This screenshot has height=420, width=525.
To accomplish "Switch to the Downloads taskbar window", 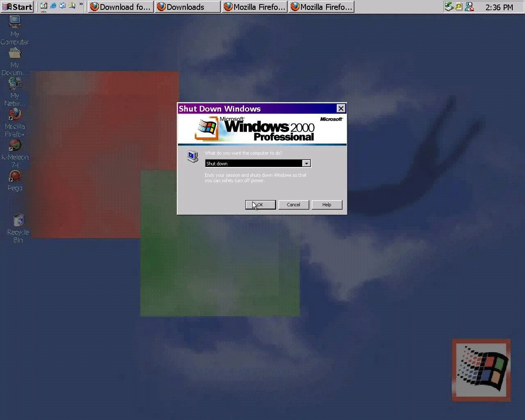I will [187, 7].
